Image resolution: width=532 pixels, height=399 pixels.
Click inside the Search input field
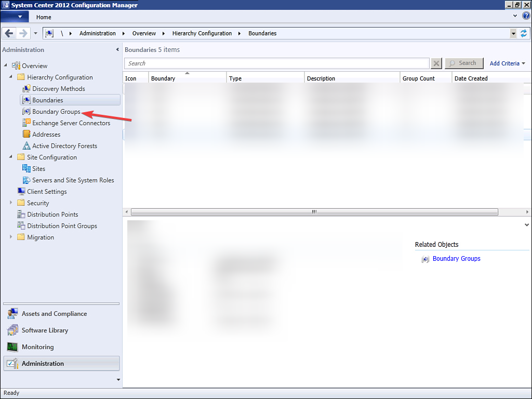tap(275, 63)
